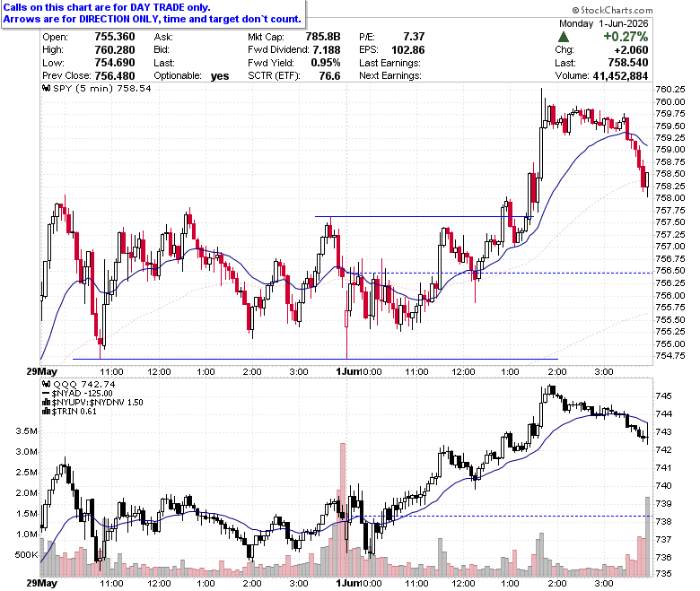Click the 29May date label under the QQQ panel

pos(42,583)
